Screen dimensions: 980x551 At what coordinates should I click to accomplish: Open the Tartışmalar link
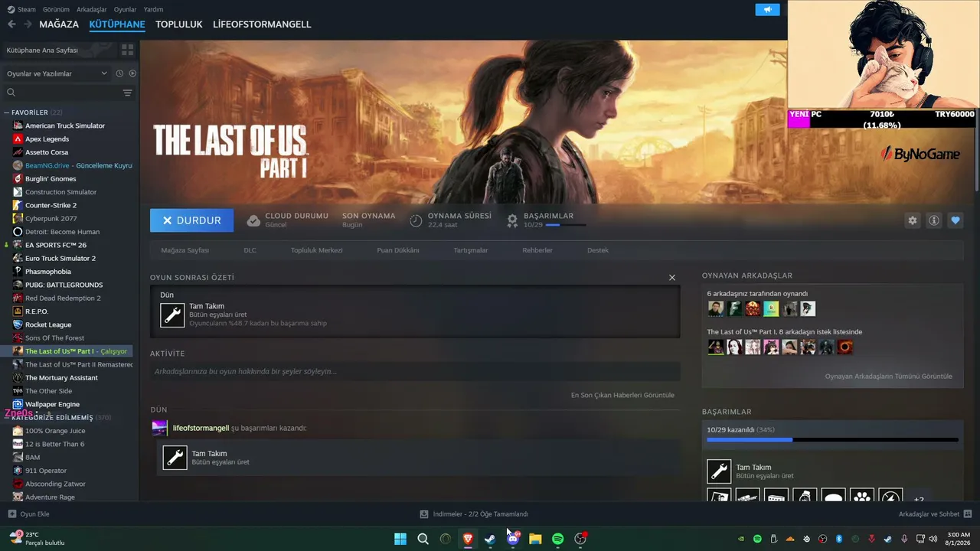point(471,250)
